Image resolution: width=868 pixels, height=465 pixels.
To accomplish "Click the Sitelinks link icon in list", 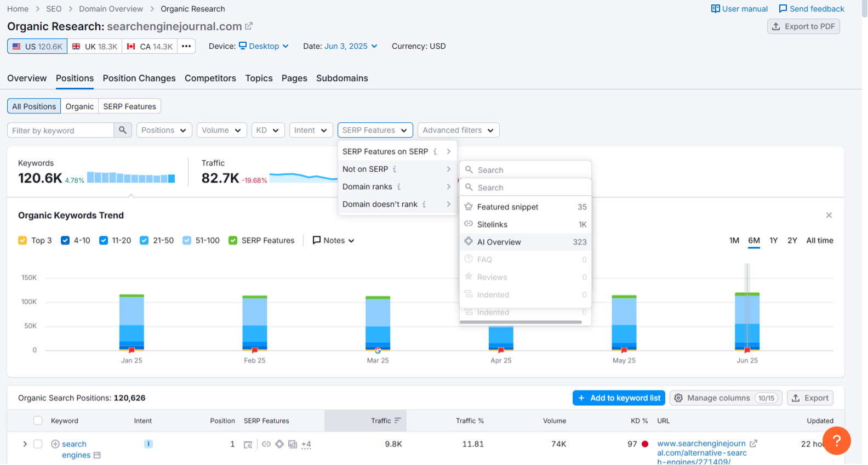I will click(x=469, y=224).
